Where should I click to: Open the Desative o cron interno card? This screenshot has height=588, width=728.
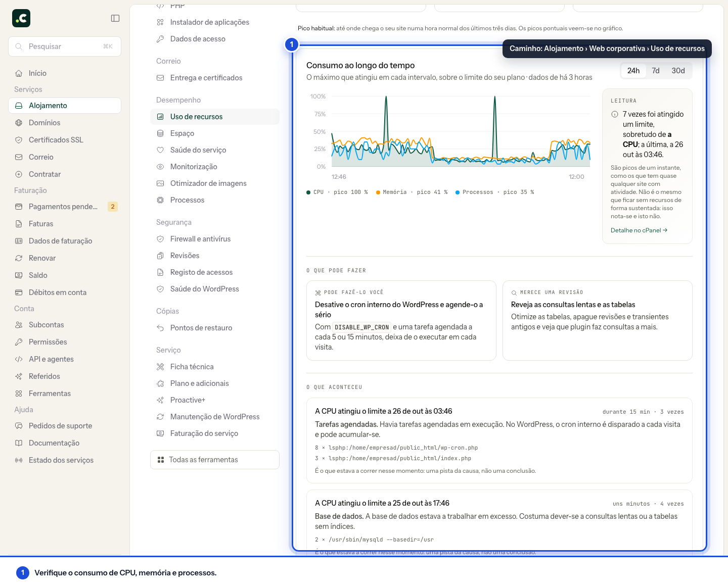click(x=401, y=320)
